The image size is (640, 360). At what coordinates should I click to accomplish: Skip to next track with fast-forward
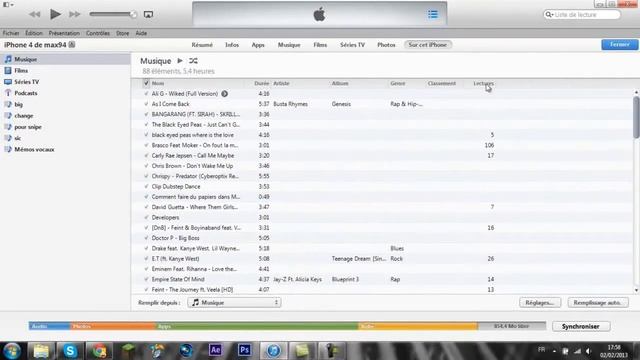75,14
